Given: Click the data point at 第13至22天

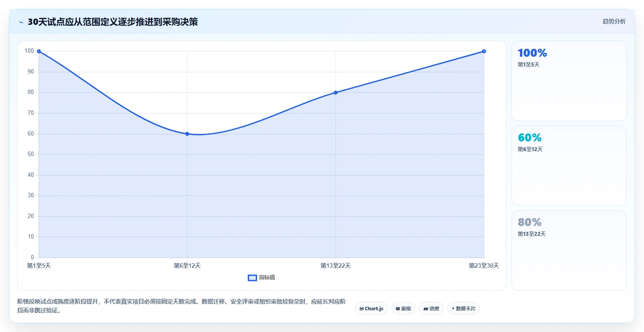Looking at the screenshot, I should click(x=336, y=93).
